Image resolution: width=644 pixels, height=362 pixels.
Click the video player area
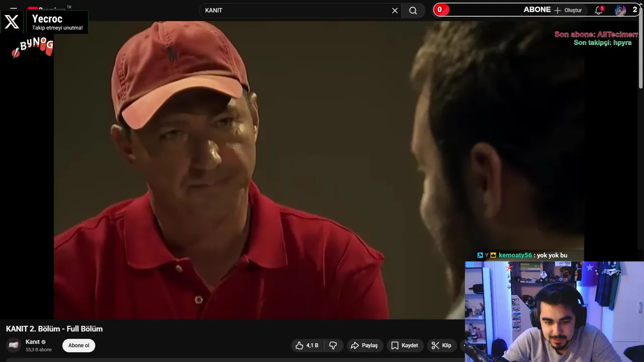point(319,170)
